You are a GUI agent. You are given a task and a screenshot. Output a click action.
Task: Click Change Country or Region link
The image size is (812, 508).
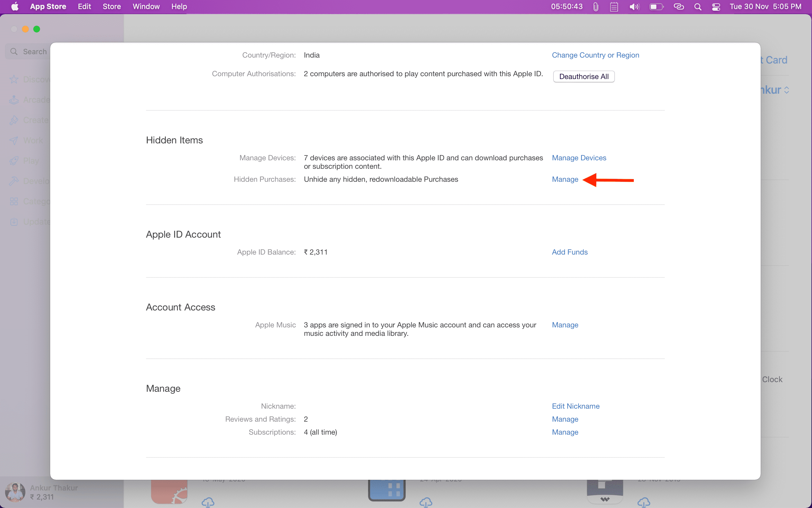(x=595, y=55)
